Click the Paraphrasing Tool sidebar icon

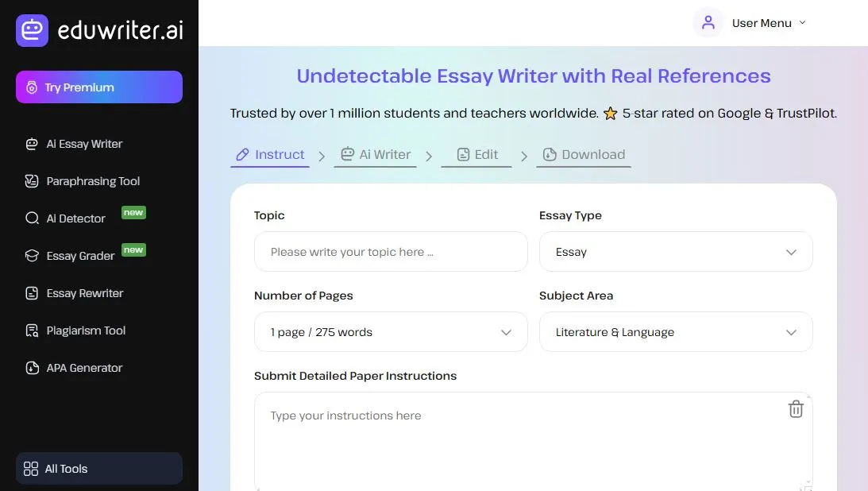coord(32,181)
